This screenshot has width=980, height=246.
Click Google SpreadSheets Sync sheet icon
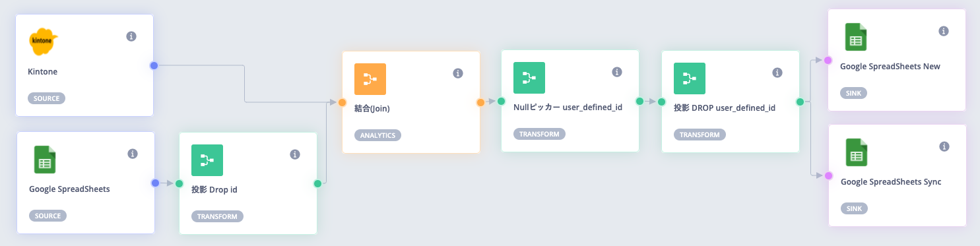click(857, 153)
